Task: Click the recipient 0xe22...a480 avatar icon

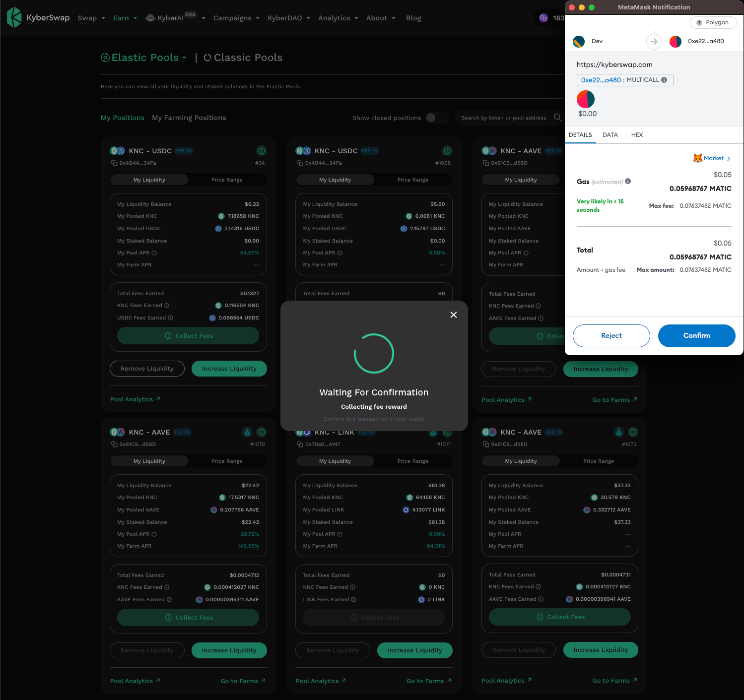Action: coord(675,42)
